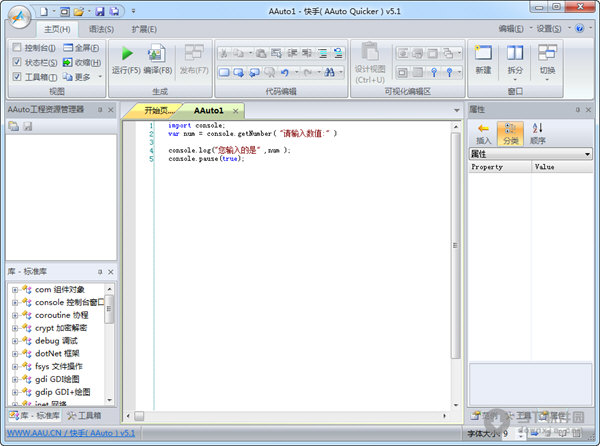Select dotNet 框架 in library tree

57,353
